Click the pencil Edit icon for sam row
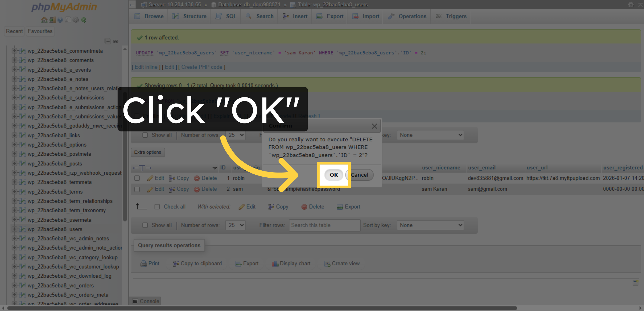The image size is (644, 311). tap(150, 189)
